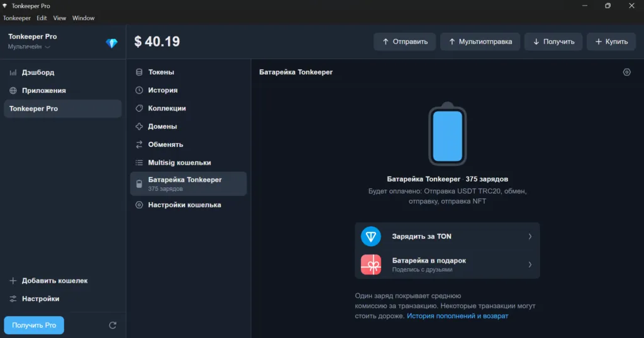
Task: Open Приложения globe section
Action: [x=43, y=90]
